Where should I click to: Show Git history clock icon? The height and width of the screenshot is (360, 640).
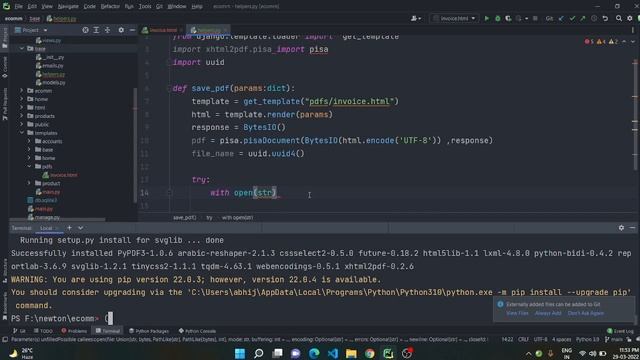(594, 18)
